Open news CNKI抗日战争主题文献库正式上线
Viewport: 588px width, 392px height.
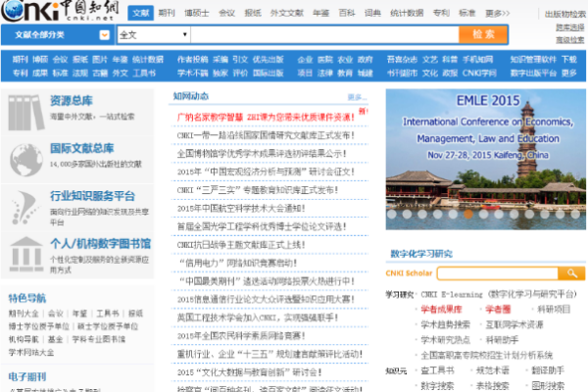tap(241, 245)
